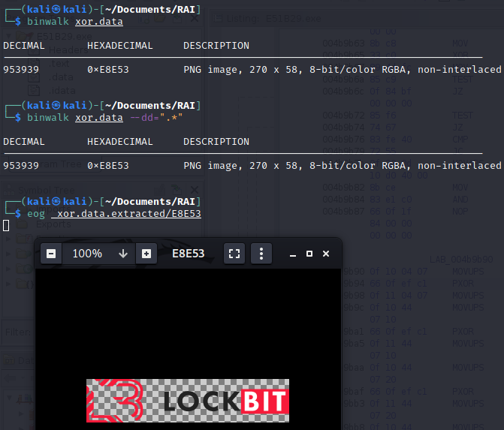Viewport: 504px width, 430px height.
Task: Maximize the E8E53 image viewer window
Action: 309,254
